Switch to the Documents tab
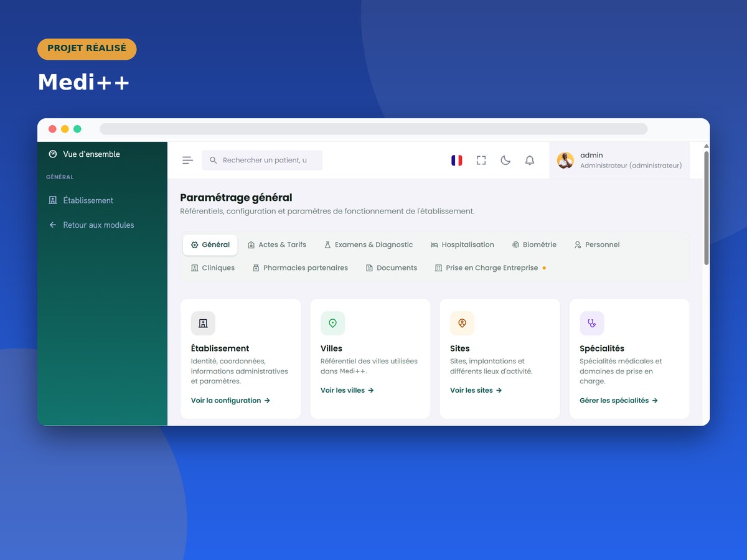This screenshot has height=560, width=747. coord(391,268)
